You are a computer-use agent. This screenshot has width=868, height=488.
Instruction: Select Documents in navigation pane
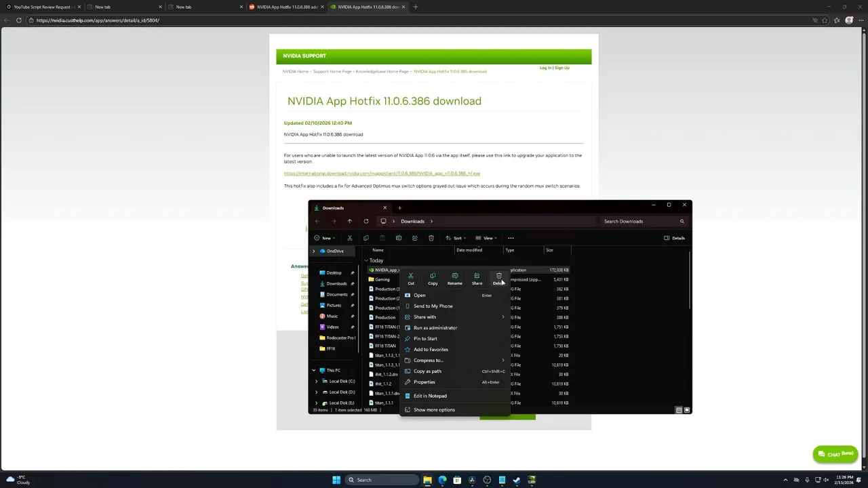point(337,294)
